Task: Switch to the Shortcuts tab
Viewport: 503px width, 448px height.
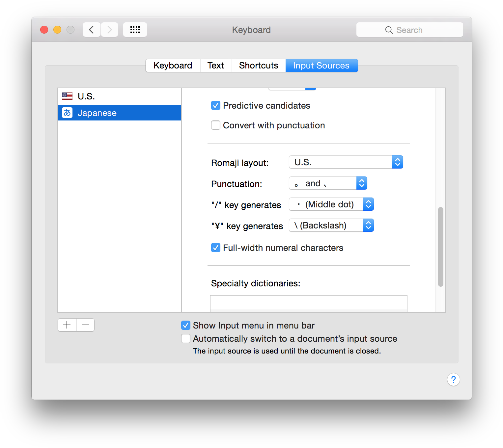Action: (258, 65)
